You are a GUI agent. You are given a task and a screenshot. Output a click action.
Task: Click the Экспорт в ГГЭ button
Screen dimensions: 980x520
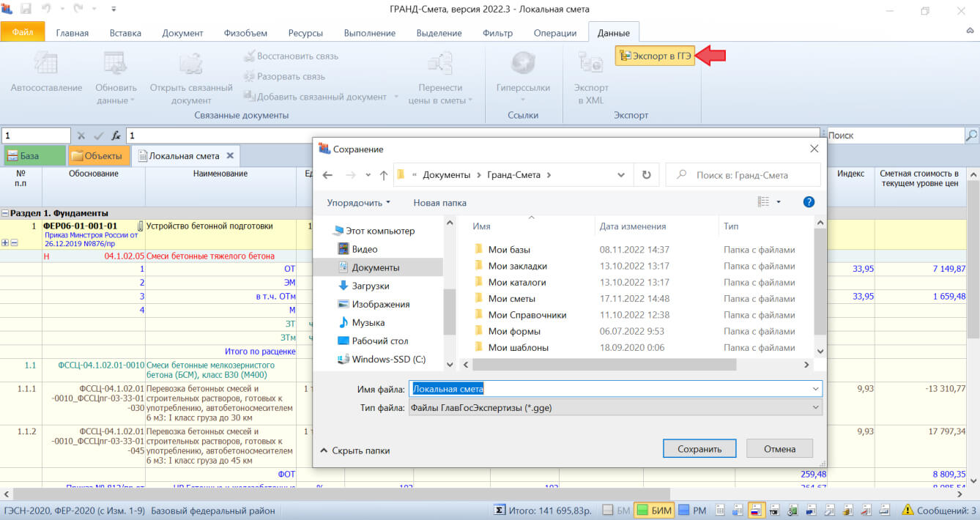(654, 56)
